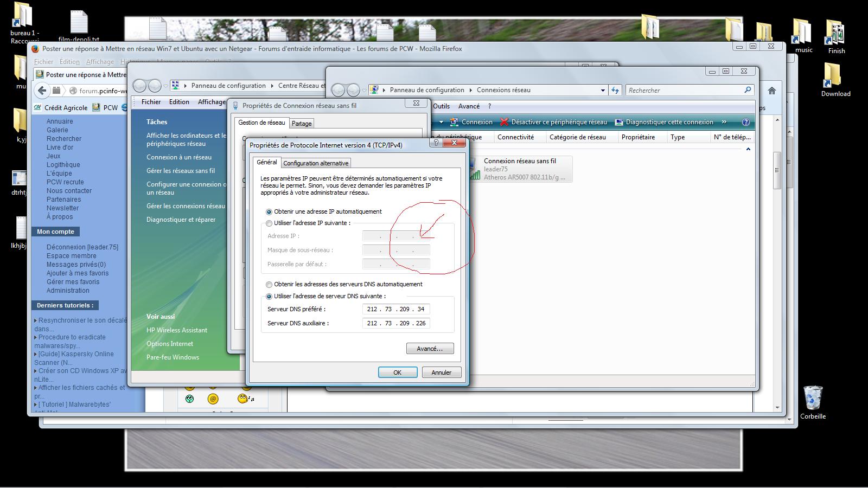Viewport: 868px width, 488px height.
Task: Open the 'Outils' menu in Connexions réseau
Action: 442,106
